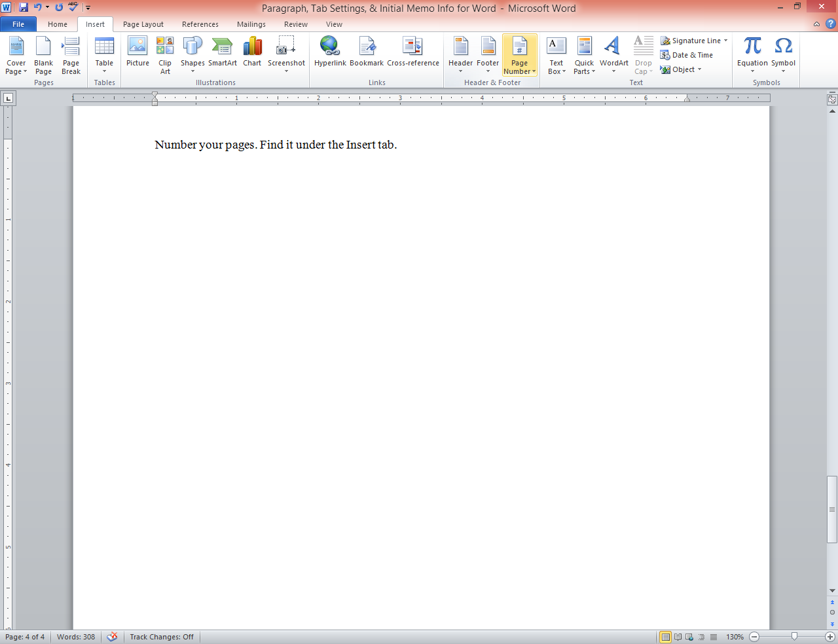This screenshot has height=644, width=838.
Task: Open the File backstage view
Action: pos(18,24)
